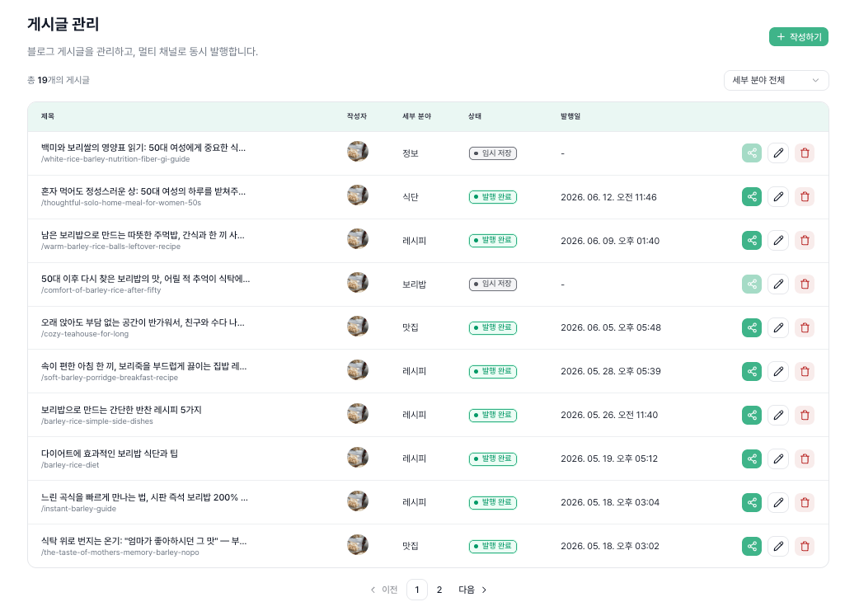The height and width of the screenshot is (616, 859).
Task: Click the 게시글 관리 page heading
Action: tap(63, 24)
